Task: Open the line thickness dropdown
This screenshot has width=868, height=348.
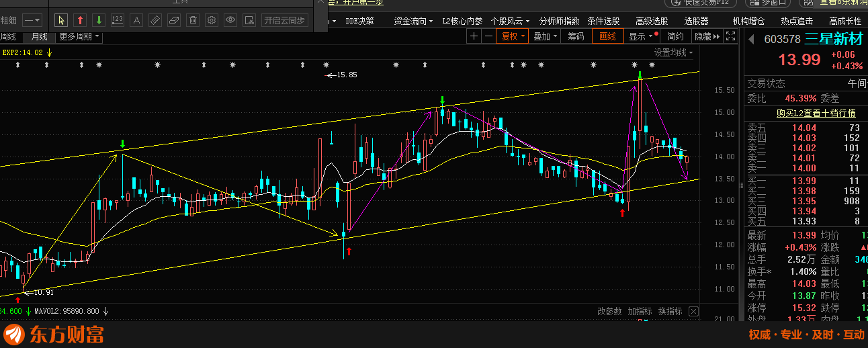Action: (32, 20)
